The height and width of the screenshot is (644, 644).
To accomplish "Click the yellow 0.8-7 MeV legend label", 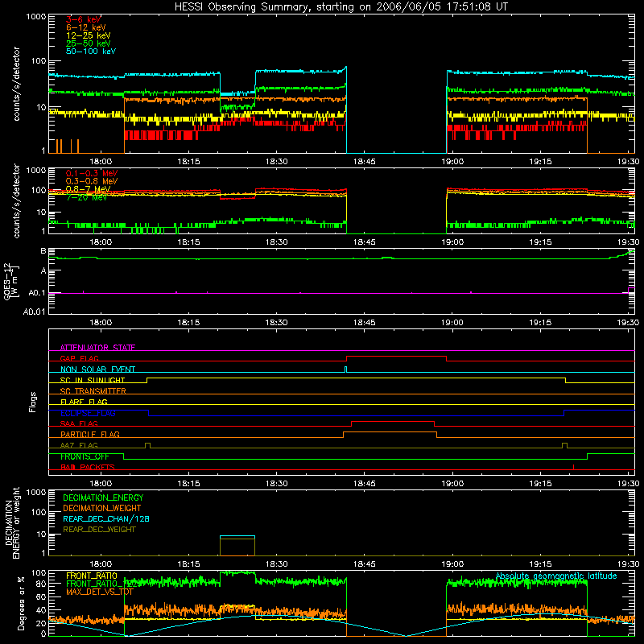I will (x=88, y=189).
